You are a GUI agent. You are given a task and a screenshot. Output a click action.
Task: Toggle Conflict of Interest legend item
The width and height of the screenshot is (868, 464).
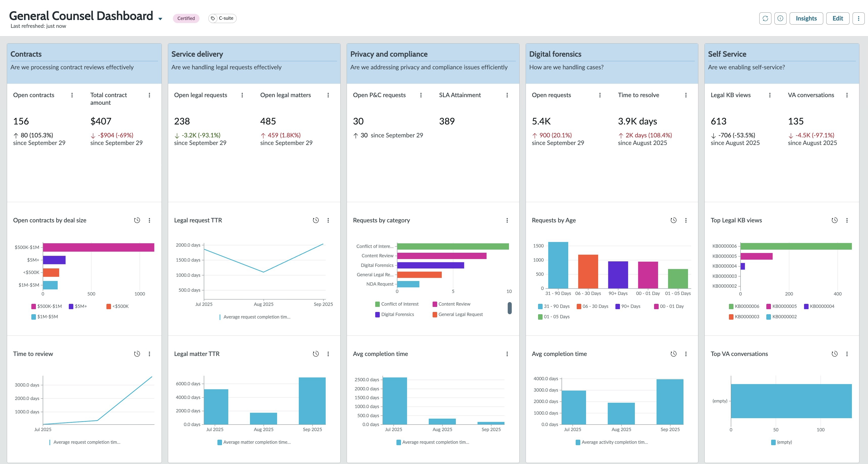click(x=397, y=304)
